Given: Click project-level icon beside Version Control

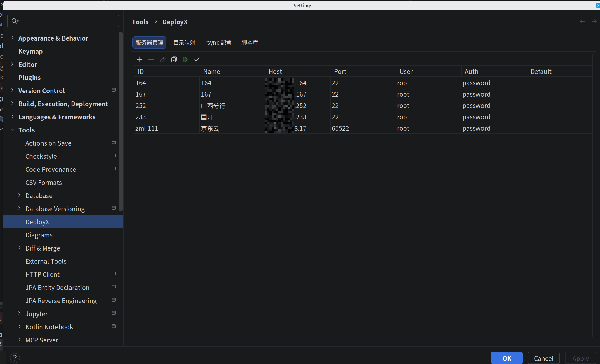Looking at the screenshot, I should click(114, 90).
